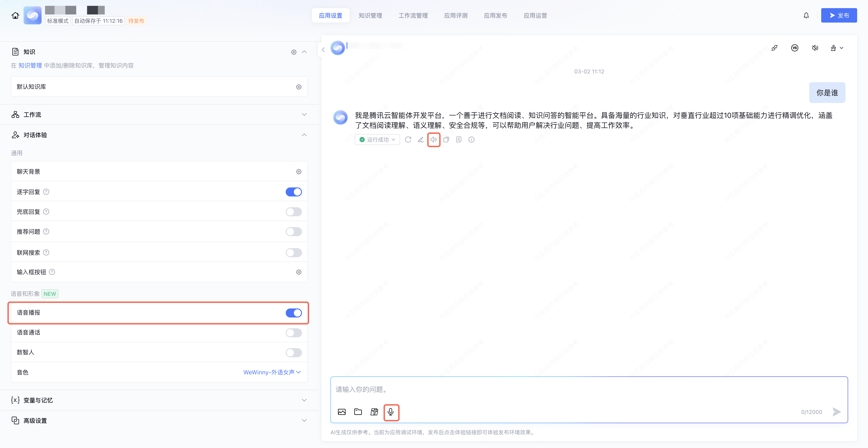Play voice broadcast of the reply
The width and height of the screenshot is (868, 448).
click(x=434, y=140)
